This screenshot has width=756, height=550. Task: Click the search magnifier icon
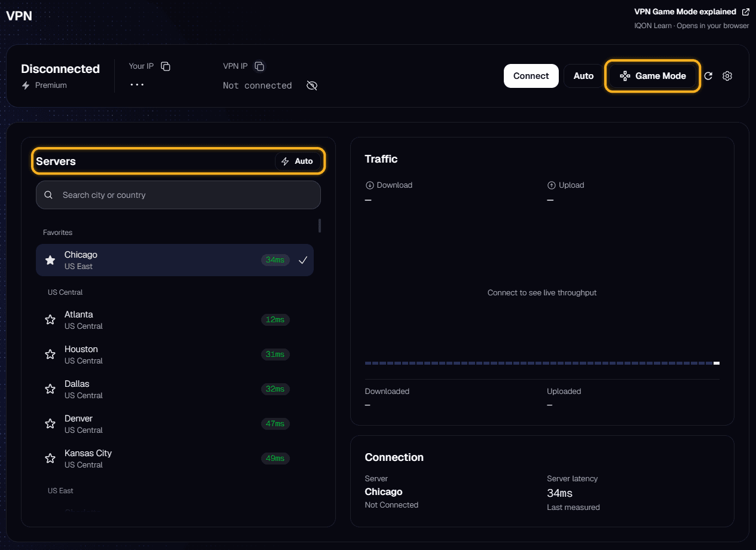[48, 195]
